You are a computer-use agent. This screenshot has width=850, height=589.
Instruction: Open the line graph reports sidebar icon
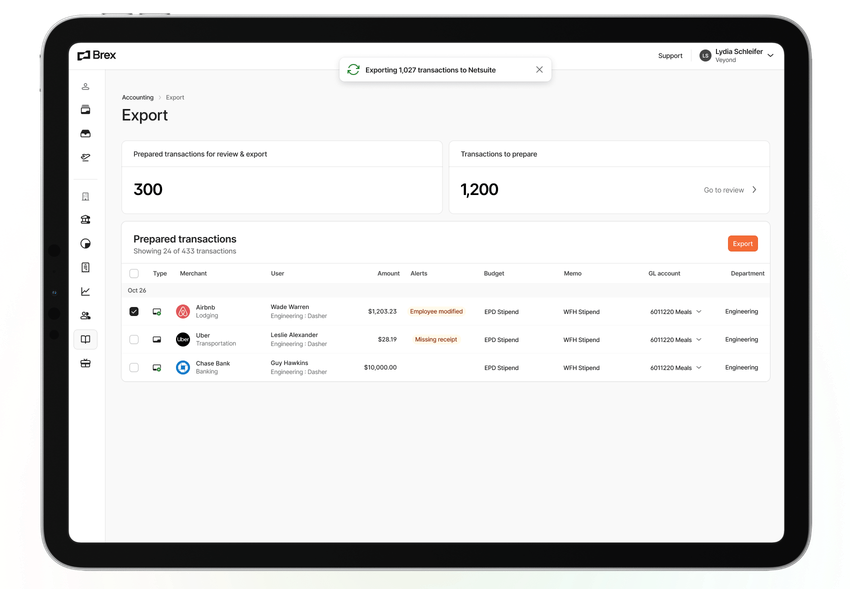85,292
